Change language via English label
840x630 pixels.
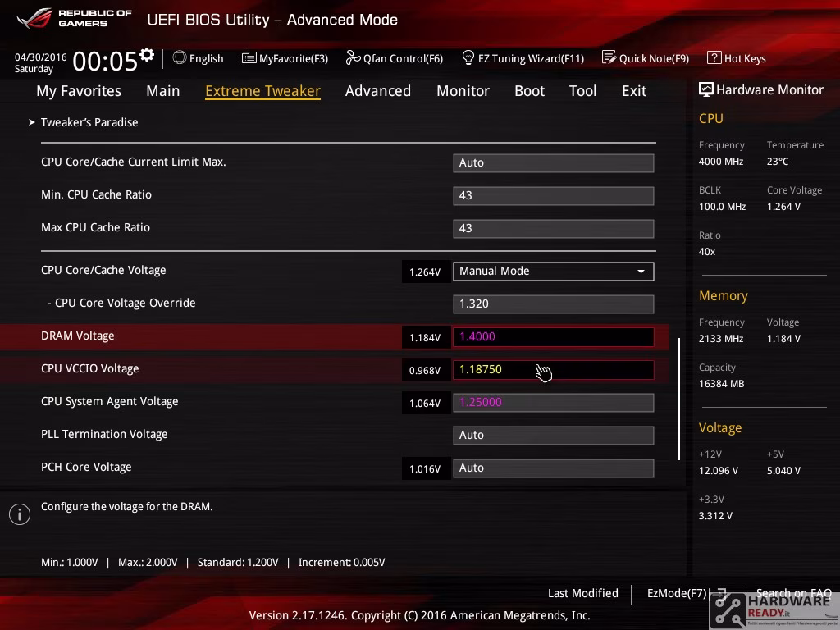206,58
